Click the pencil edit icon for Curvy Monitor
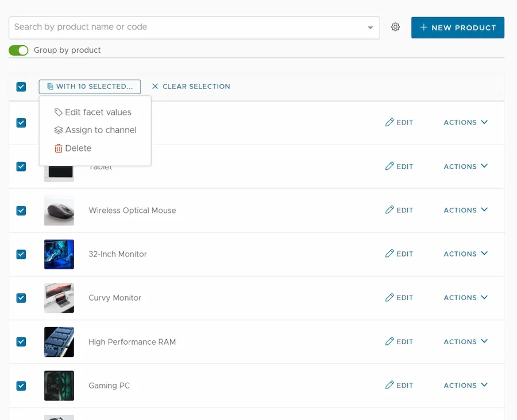The image size is (517, 420). click(389, 297)
